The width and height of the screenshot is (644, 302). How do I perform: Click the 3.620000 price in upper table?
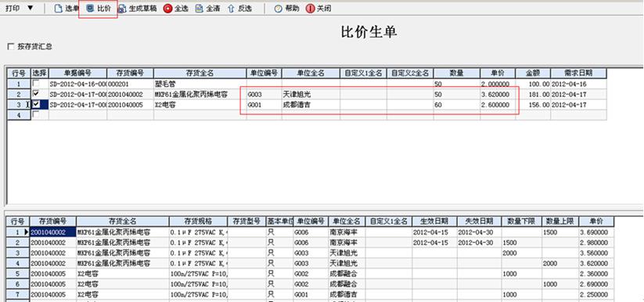tap(498, 95)
